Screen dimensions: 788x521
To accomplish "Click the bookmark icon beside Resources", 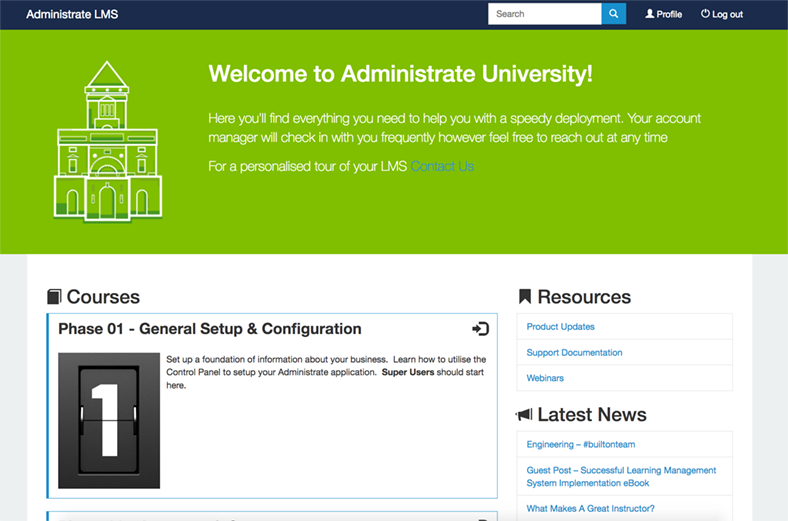I will 525,296.
